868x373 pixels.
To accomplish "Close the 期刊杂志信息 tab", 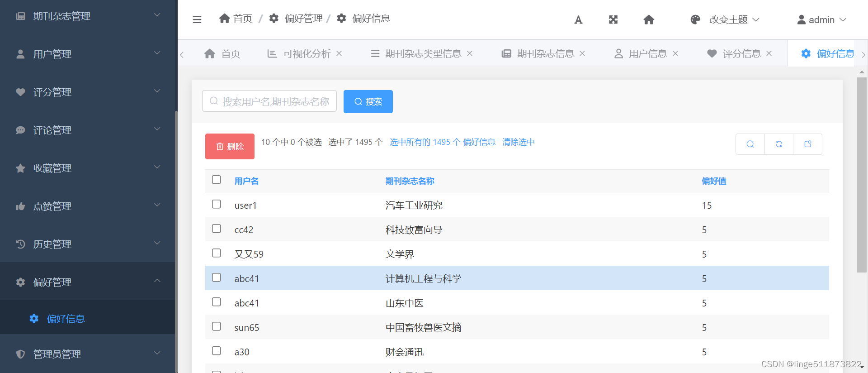I will coord(582,53).
